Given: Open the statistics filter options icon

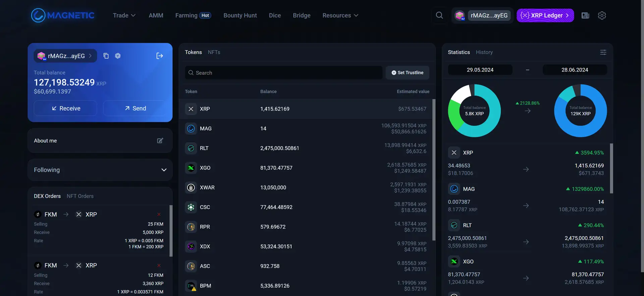Looking at the screenshot, I should point(603,52).
